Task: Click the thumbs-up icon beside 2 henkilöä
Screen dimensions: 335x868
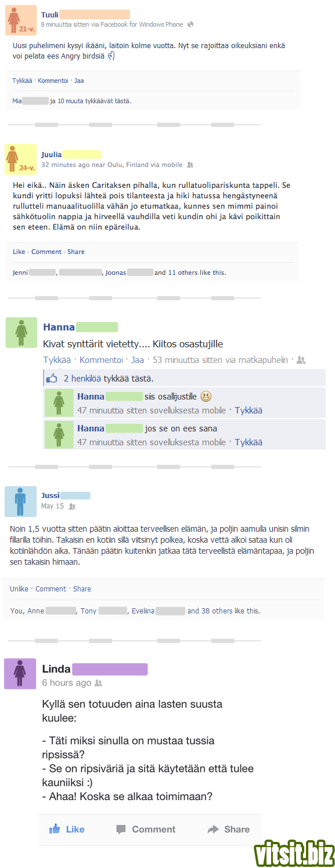Action: tap(52, 378)
